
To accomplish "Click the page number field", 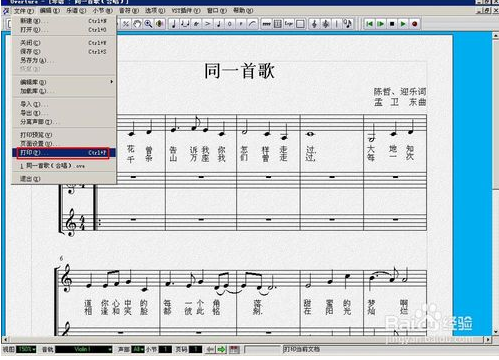I will [x=196, y=349].
